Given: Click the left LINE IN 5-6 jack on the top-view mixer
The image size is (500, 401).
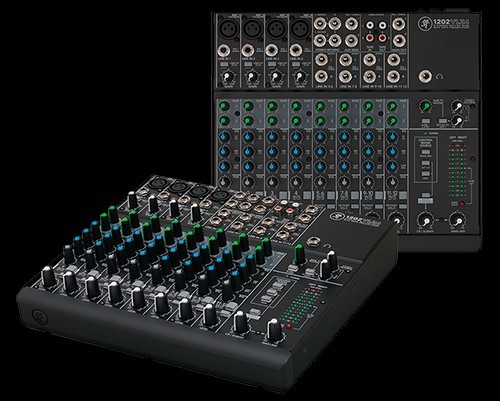Looking at the screenshot, I should point(321,60).
